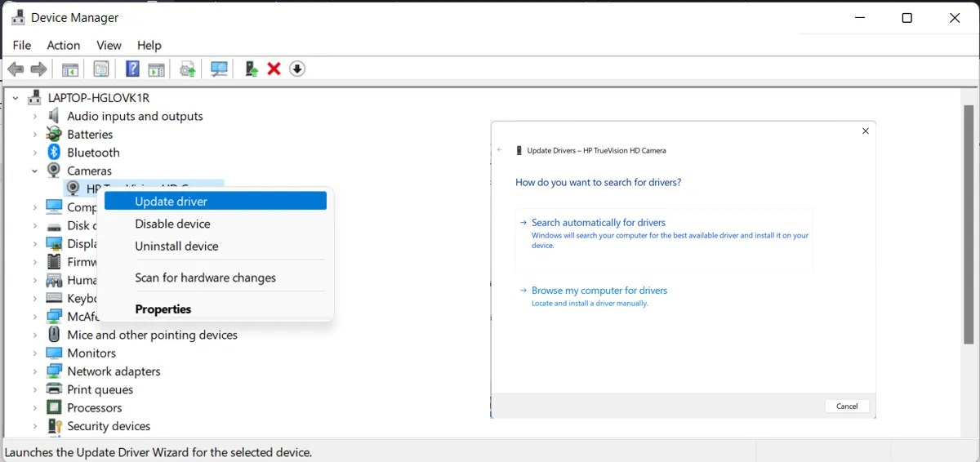This screenshot has width=980, height=462.
Task: Click the Back arrow in the Update Drivers dialog
Action: [x=500, y=150]
